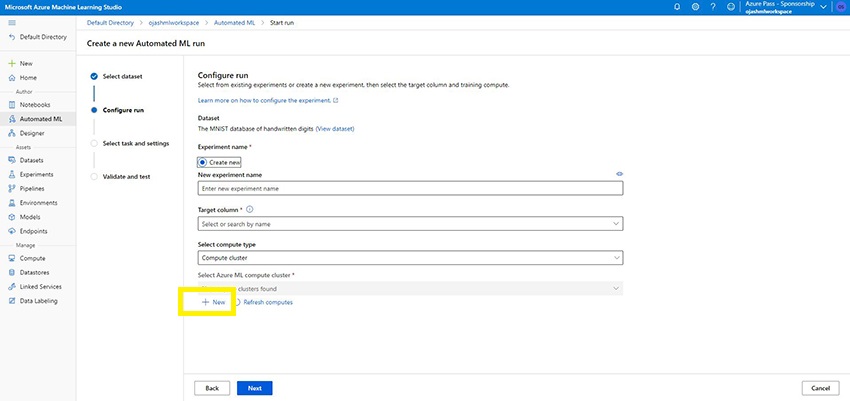Create a new compute with + New
This screenshot has width=850, height=401.
(x=214, y=302)
